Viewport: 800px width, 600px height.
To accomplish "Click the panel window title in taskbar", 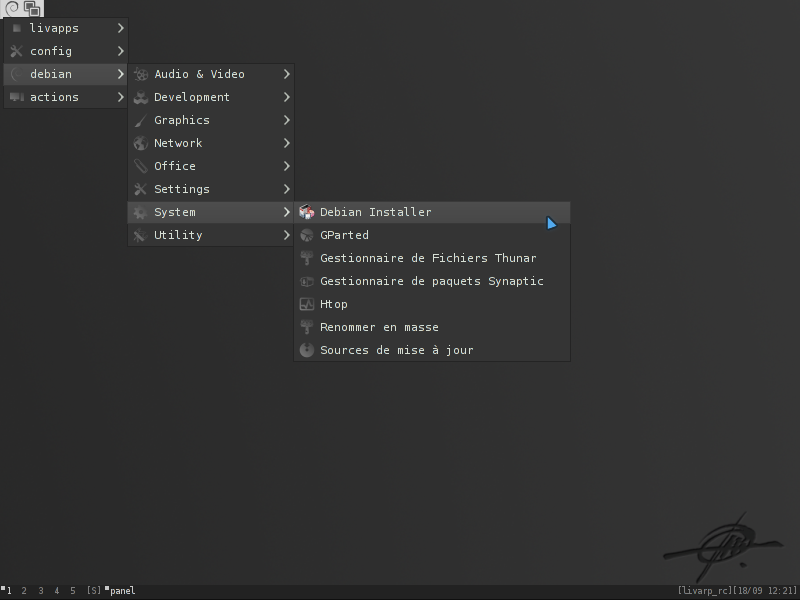I will click(x=120, y=591).
